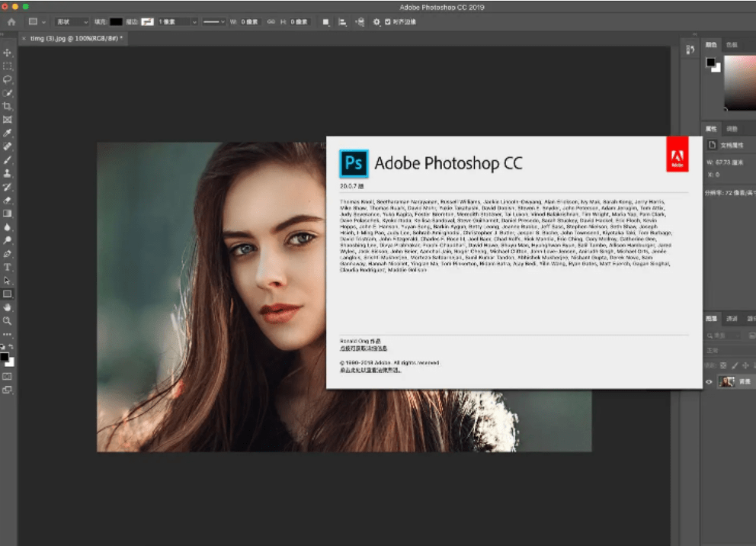Switch to the Swatches tab beside Color
The height and width of the screenshot is (546, 756).
tap(732, 45)
